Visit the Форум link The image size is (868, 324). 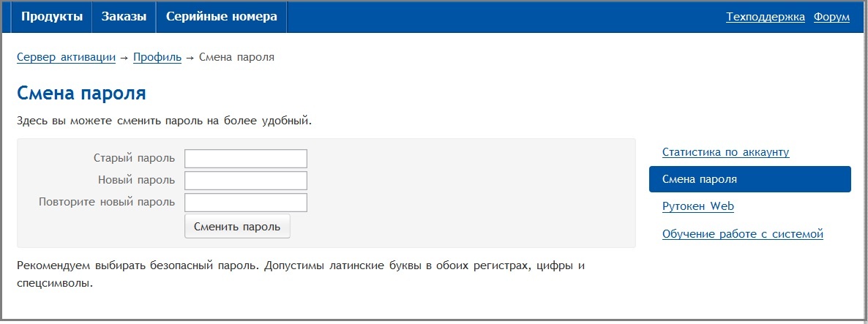(x=831, y=17)
